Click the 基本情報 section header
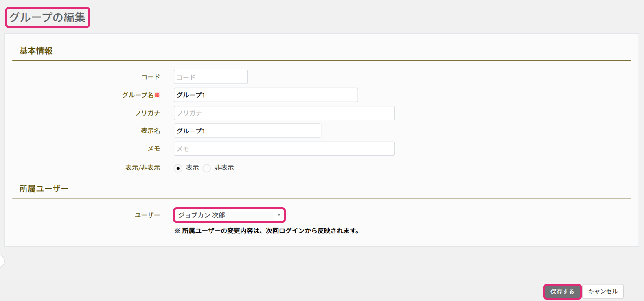This screenshot has width=644, height=301. pos(36,51)
